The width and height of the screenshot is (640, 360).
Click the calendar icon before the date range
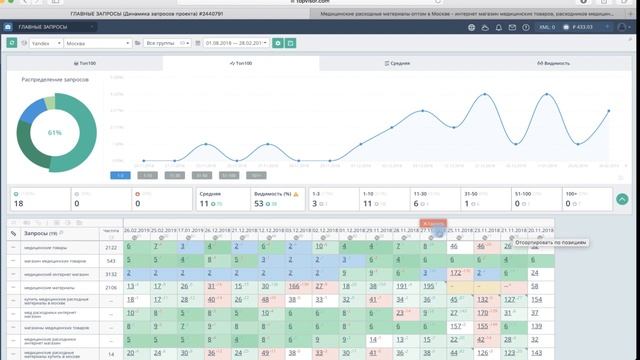coord(198,43)
